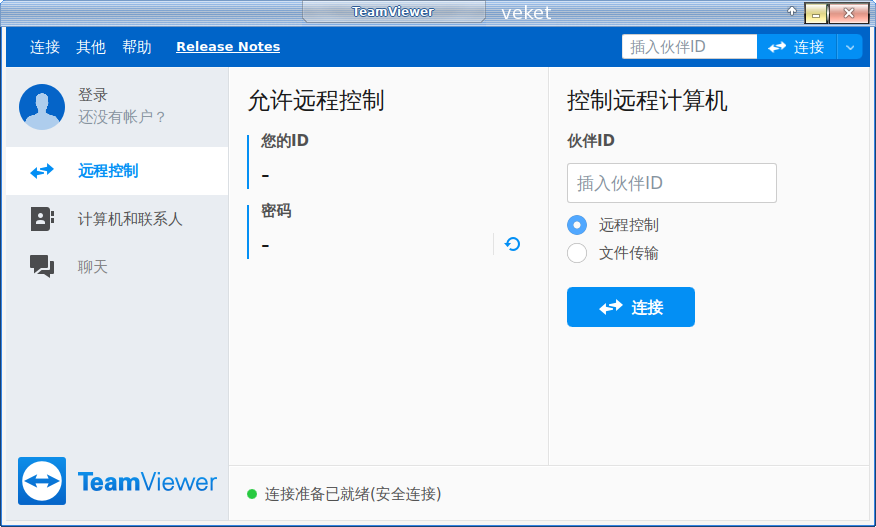Open the 聊天 sidebar tab
This screenshot has width=876, height=527.
117,267
